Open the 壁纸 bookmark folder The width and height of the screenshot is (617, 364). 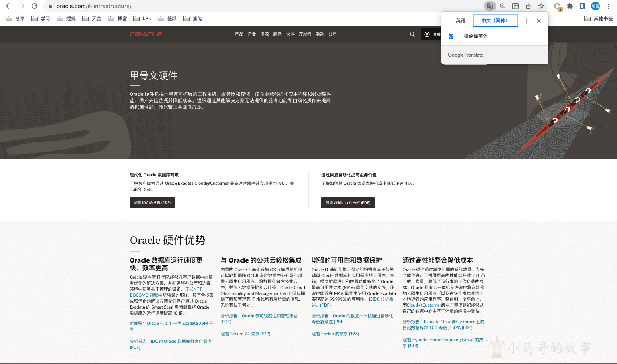(x=167, y=19)
